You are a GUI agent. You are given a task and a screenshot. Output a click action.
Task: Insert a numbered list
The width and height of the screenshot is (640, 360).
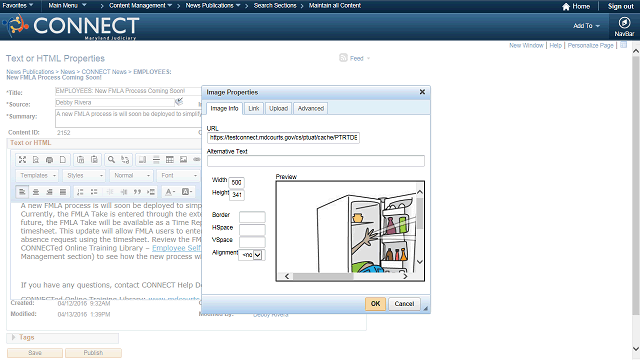coord(80,192)
